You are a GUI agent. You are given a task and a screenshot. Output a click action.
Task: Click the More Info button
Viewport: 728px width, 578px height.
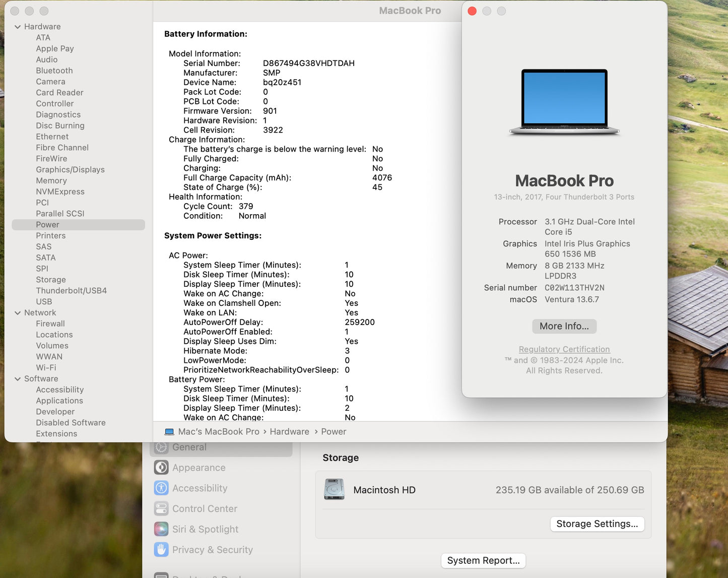[x=564, y=326]
